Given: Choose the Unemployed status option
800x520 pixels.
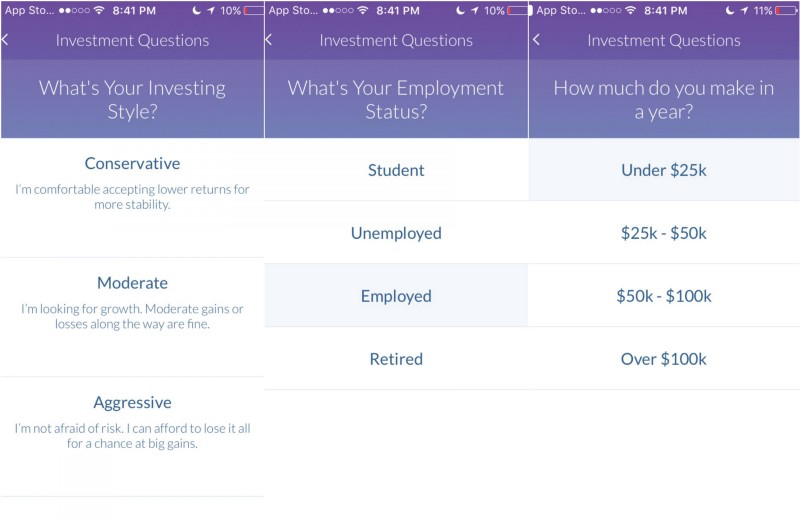Looking at the screenshot, I should [x=396, y=233].
